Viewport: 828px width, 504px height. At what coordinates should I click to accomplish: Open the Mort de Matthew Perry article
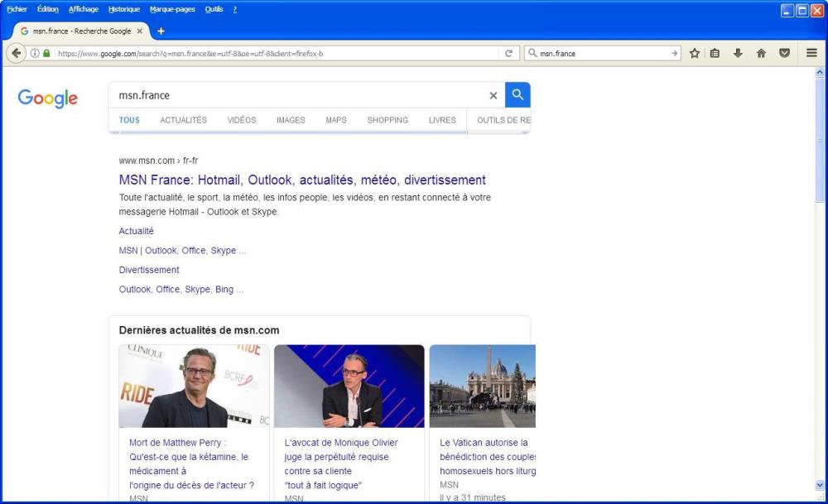(192, 464)
